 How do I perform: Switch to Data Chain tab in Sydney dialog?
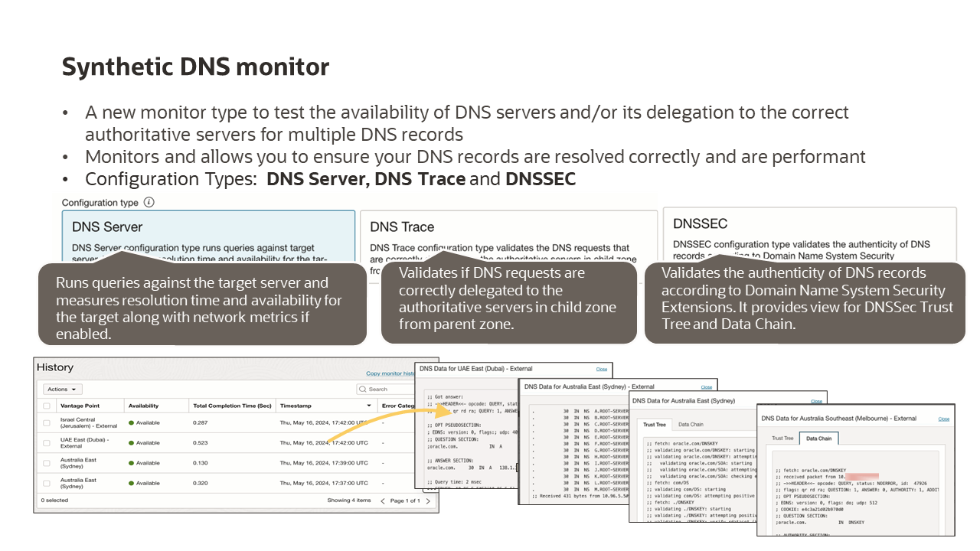[x=691, y=424]
